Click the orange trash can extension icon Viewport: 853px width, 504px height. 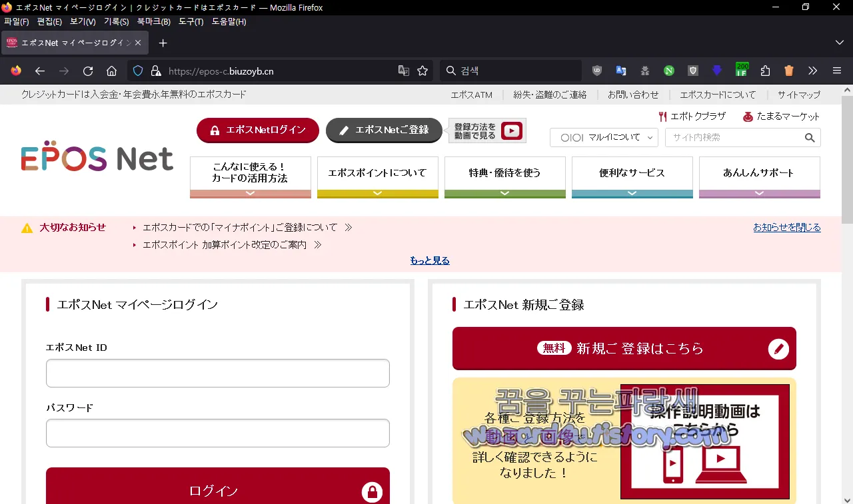pyautogui.click(x=789, y=71)
